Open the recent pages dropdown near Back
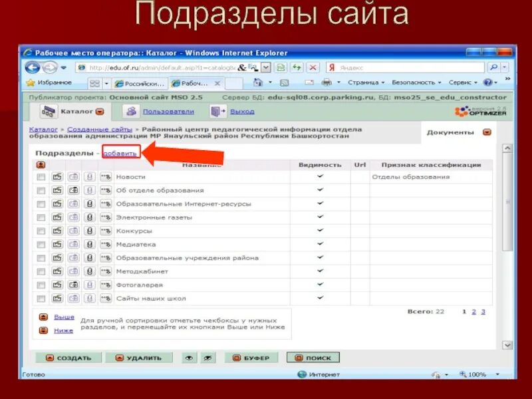532x399 pixels. click(x=63, y=68)
